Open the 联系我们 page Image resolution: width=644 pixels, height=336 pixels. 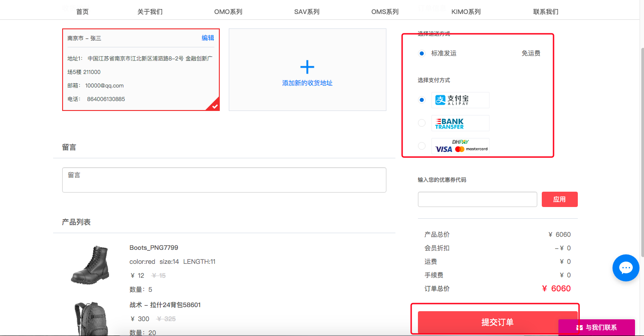545,11
